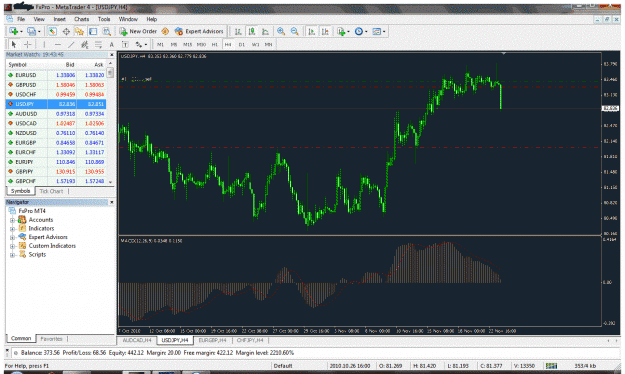Click the New Order button
The image size is (625, 374).
point(138,31)
